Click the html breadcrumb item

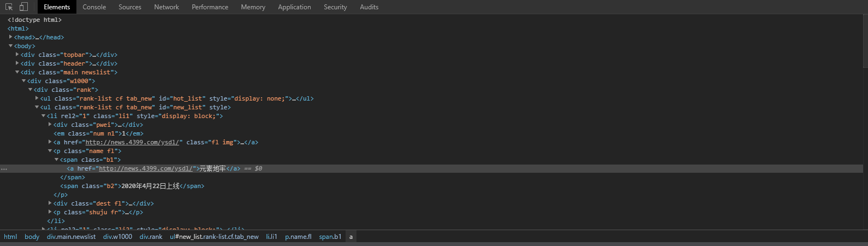(x=10, y=237)
